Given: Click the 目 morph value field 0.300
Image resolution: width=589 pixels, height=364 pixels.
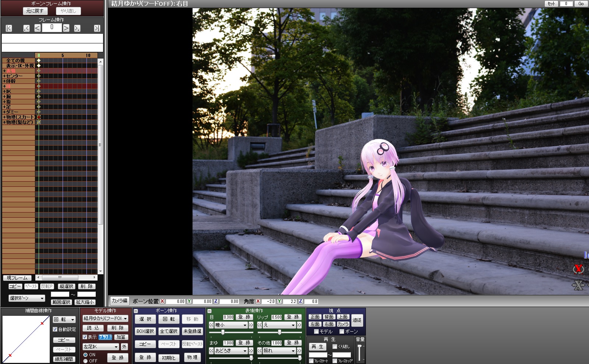Looking at the screenshot, I should point(228,317).
